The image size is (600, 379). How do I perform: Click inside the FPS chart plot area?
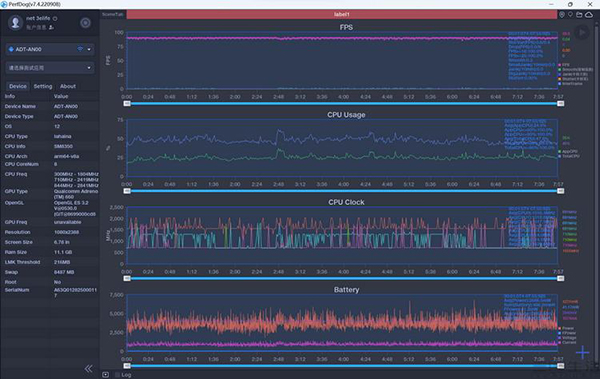coord(342,60)
